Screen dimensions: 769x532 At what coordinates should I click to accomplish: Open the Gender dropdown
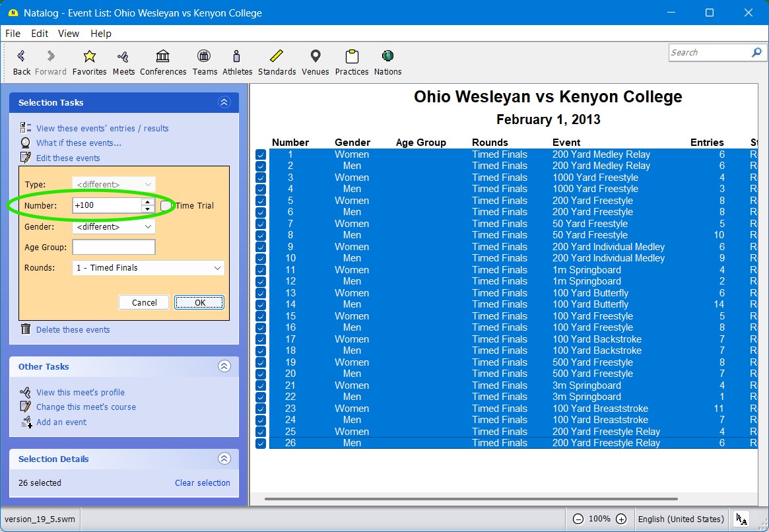(114, 227)
